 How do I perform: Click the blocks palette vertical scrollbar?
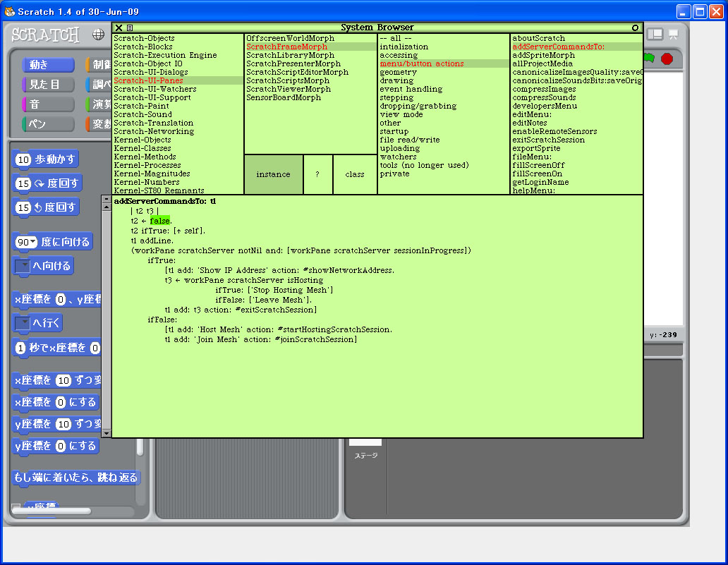[140, 447]
